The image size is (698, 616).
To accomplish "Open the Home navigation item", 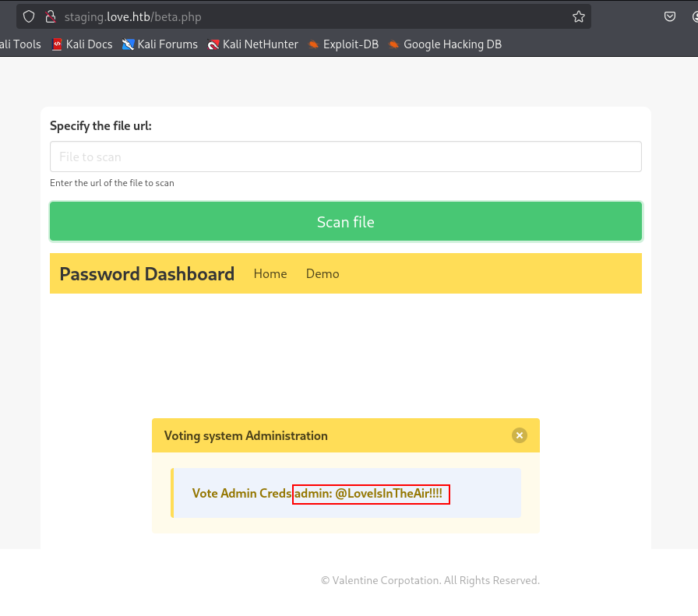I will (270, 273).
